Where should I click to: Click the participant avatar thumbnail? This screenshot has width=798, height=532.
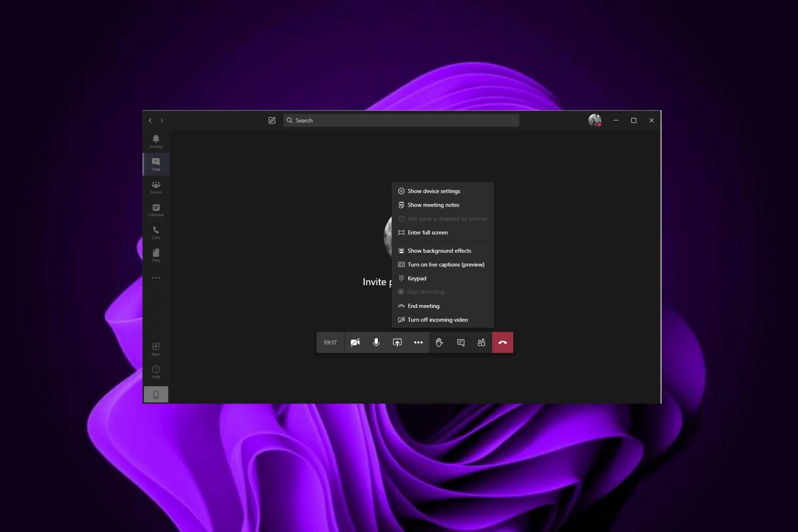388,236
